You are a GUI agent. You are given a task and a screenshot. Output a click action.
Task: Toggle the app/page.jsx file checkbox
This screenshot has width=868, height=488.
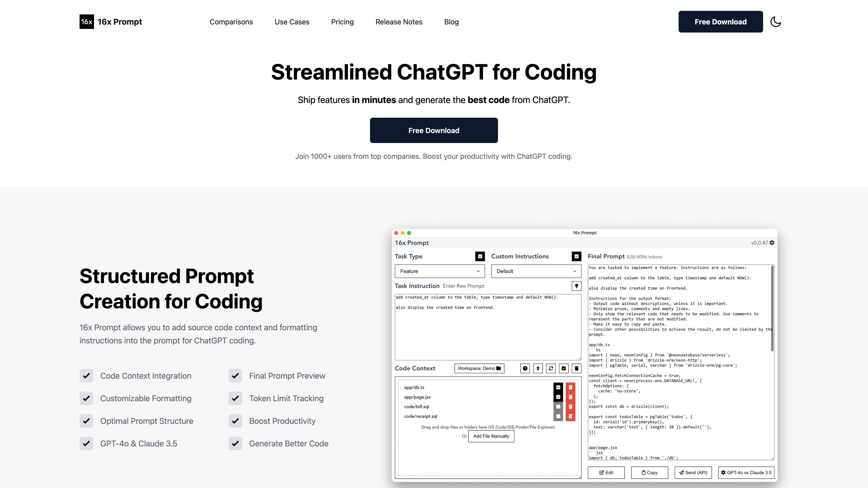[x=557, y=397]
